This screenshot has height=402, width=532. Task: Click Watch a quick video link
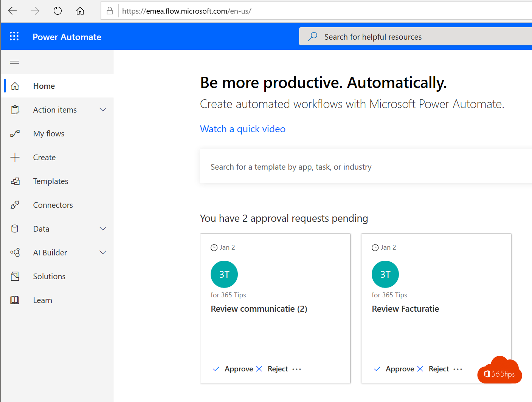243,129
